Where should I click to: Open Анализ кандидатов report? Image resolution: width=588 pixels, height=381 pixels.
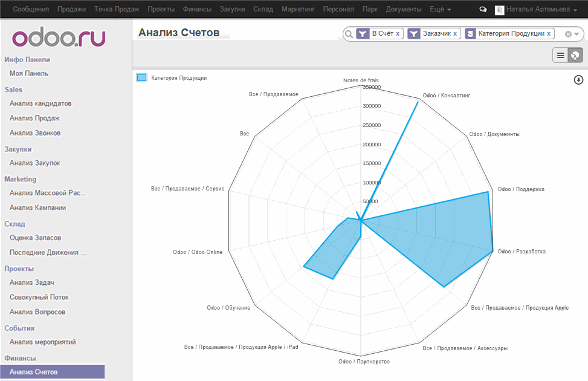click(x=40, y=103)
